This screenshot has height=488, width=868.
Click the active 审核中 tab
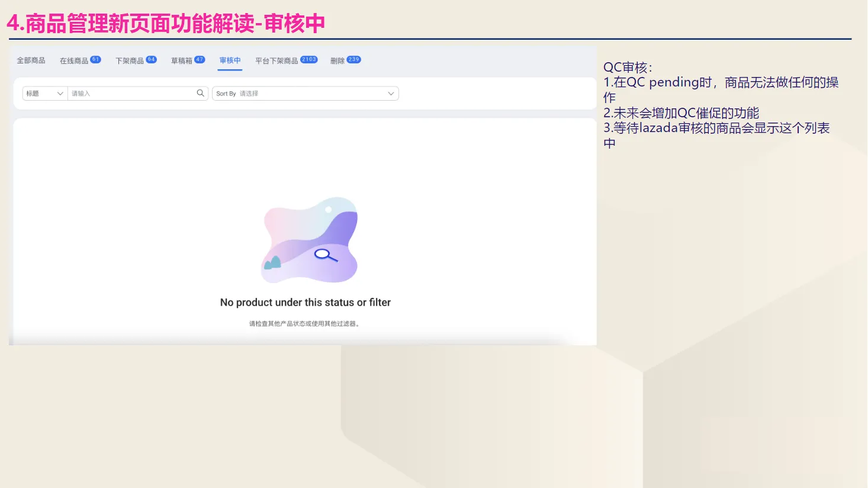[x=230, y=60]
